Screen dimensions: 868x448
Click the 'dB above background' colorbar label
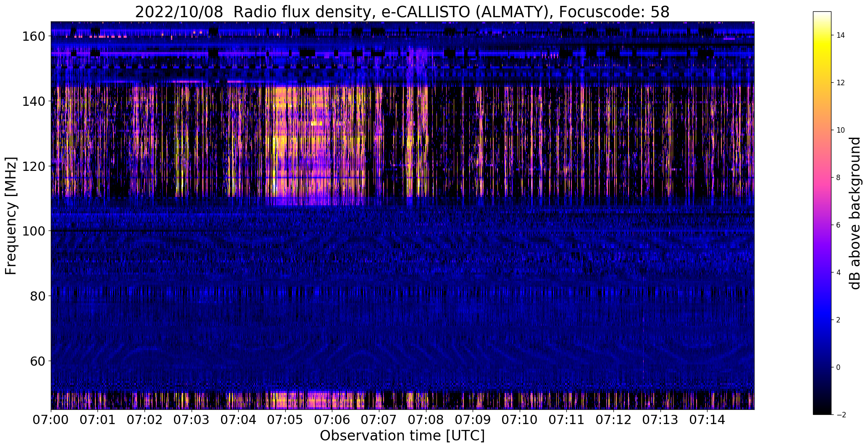click(855, 213)
